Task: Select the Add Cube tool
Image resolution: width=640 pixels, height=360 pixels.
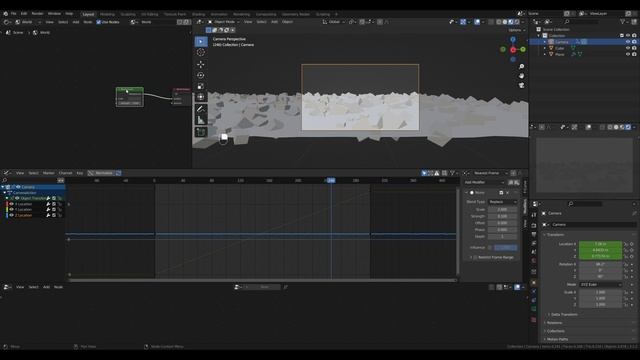Action: [201, 132]
